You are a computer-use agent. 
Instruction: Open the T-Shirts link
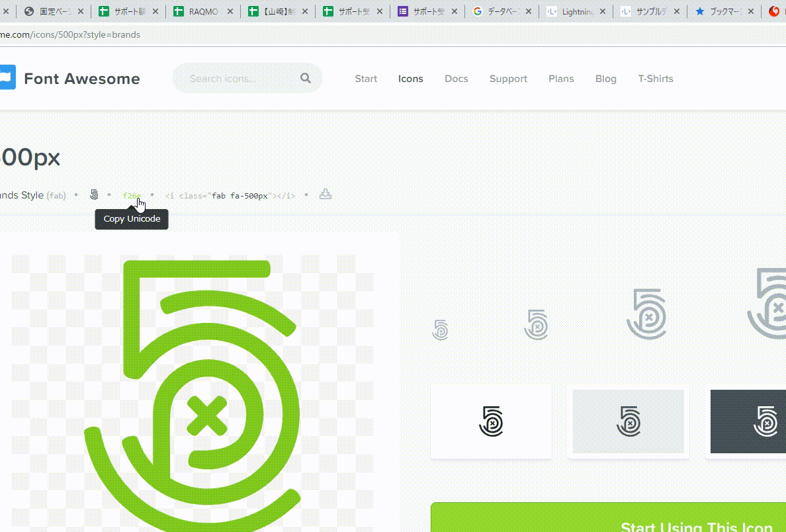pyautogui.click(x=655, y=79)
